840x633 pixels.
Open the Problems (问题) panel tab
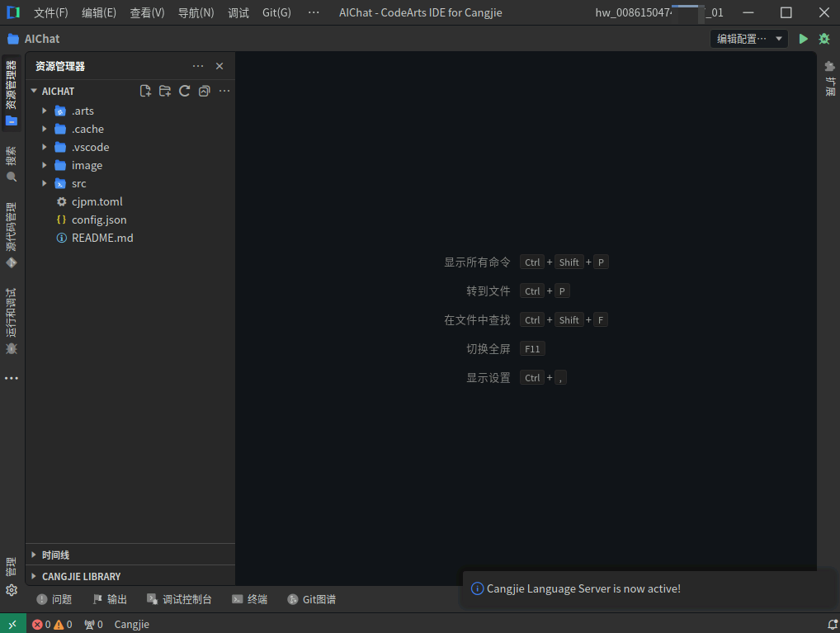point(54,599)
